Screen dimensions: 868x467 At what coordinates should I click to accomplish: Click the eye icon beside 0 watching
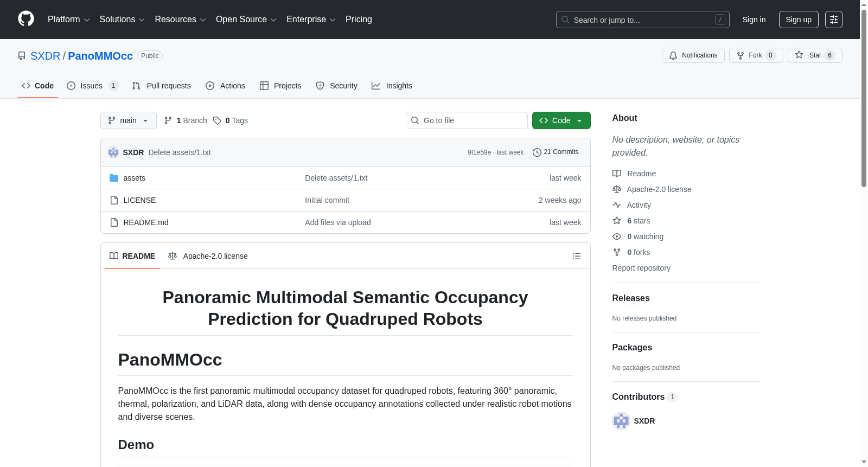[617, 236]
